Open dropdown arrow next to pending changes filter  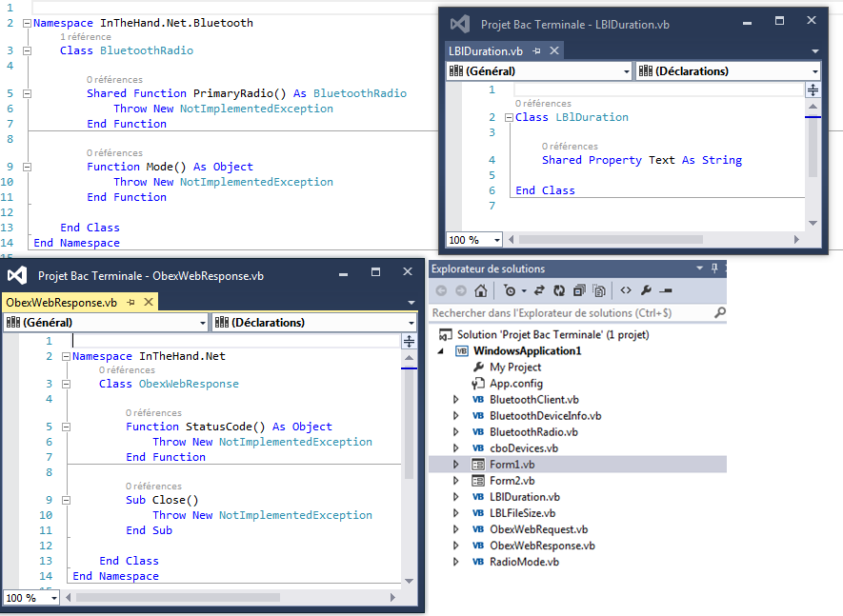524,290
